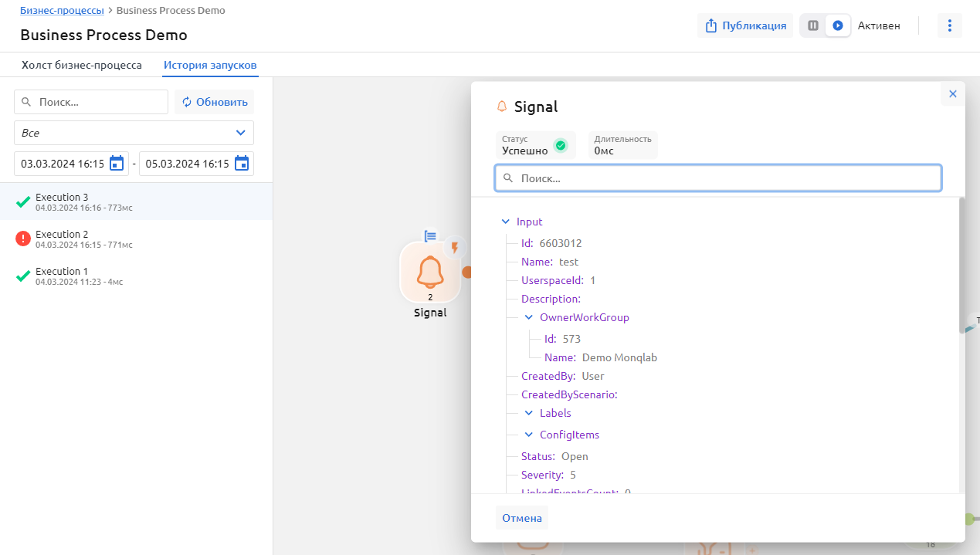Collapse the Input tree node
The width and height of the screenshot is (980, 555).
[x=506, y=222]
